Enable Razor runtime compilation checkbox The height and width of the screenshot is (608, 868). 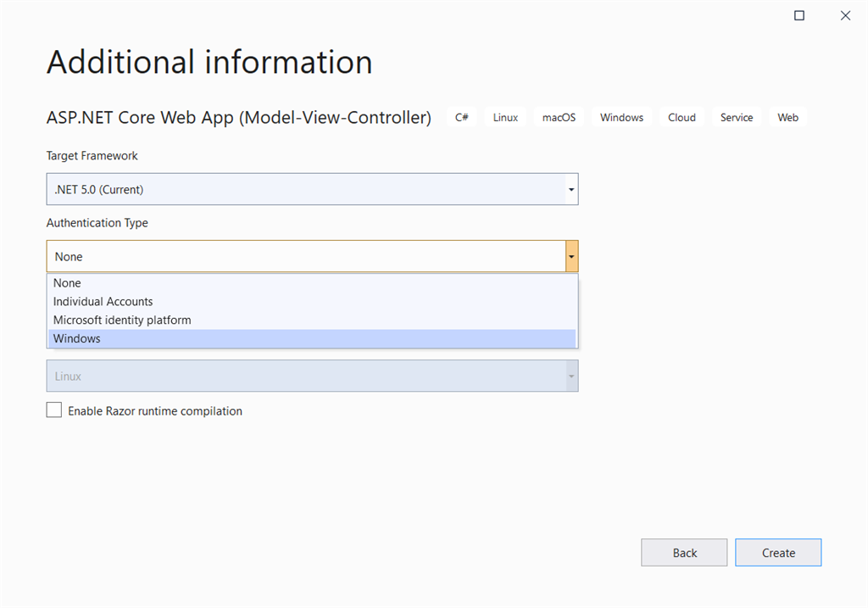point(54,410)
